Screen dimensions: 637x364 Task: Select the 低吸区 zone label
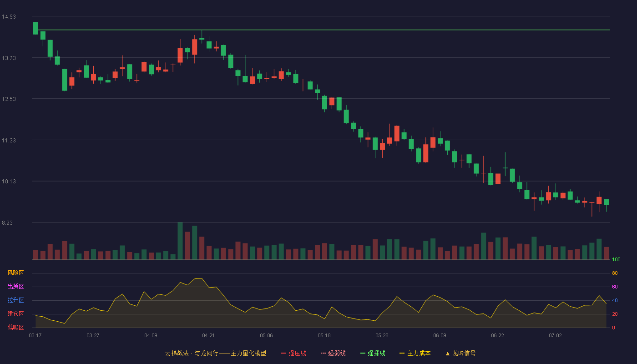(15, 327)
